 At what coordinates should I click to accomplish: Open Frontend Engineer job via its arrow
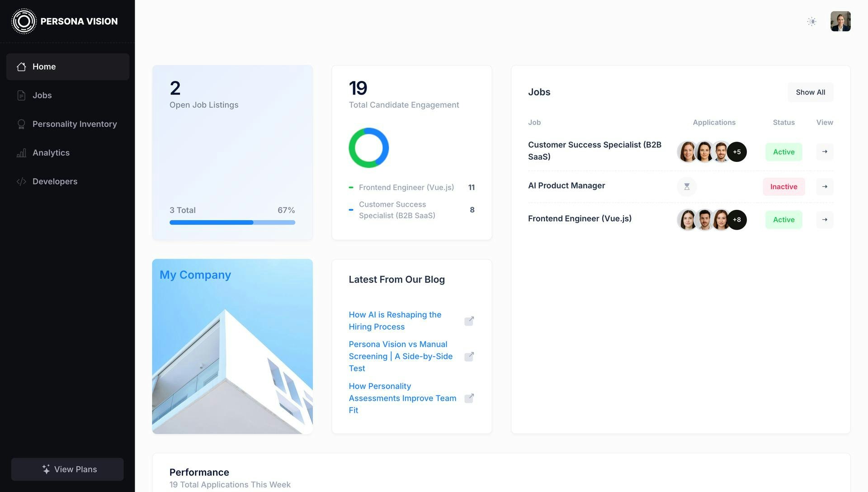(824, 220)
